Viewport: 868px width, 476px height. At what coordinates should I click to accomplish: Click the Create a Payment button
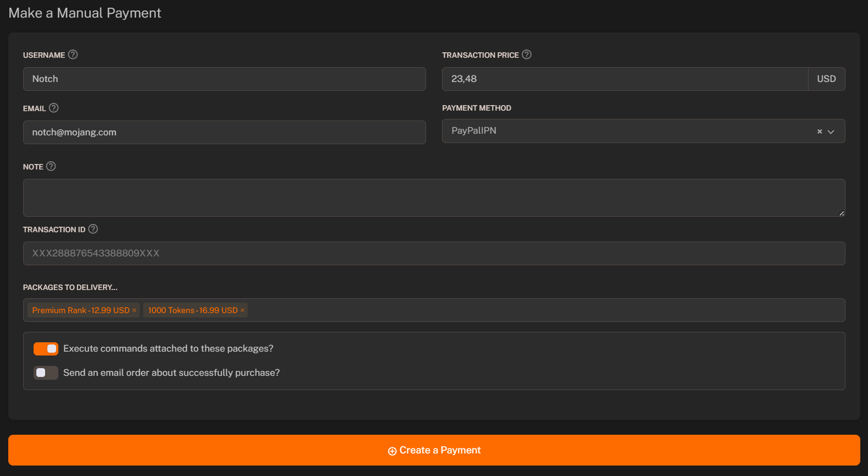point(434,450)
